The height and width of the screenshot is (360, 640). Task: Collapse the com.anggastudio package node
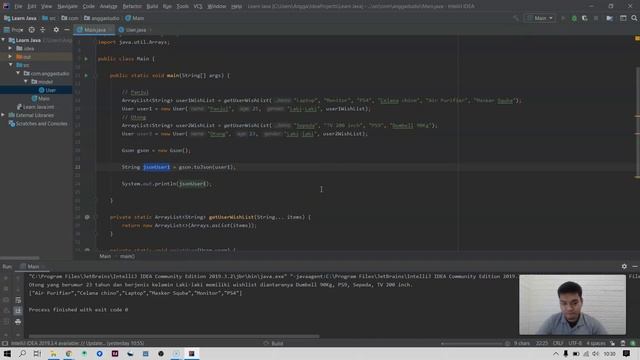tap(18, 73)
